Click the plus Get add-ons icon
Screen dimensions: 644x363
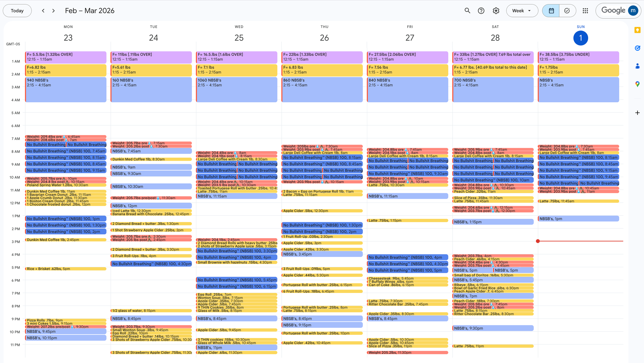pos(637,113)
